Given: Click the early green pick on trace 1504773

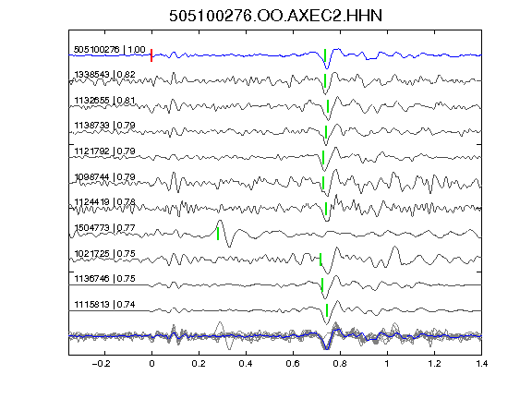Looking at the screenshot, I should point(218,234).
